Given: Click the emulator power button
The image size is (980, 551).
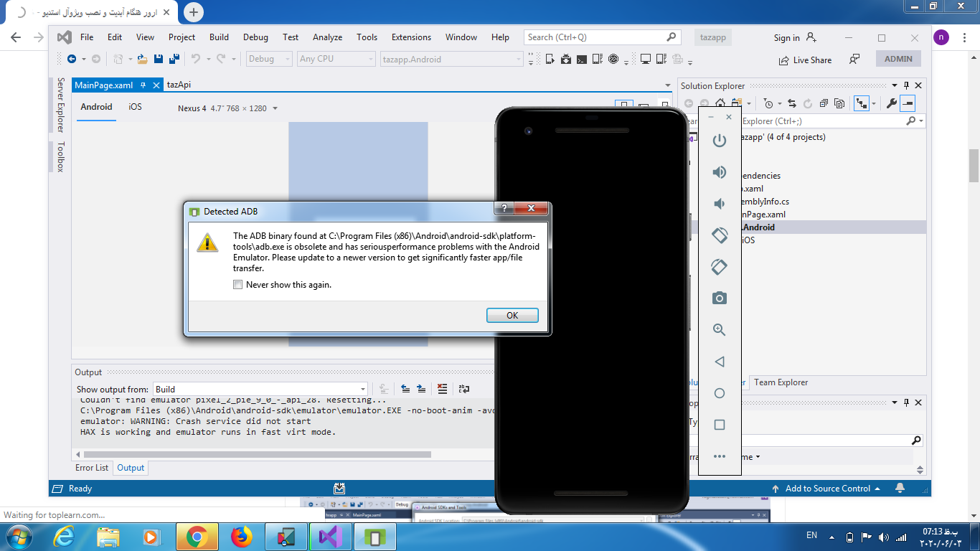Looking at the screenshot, I should click(719, 141).
